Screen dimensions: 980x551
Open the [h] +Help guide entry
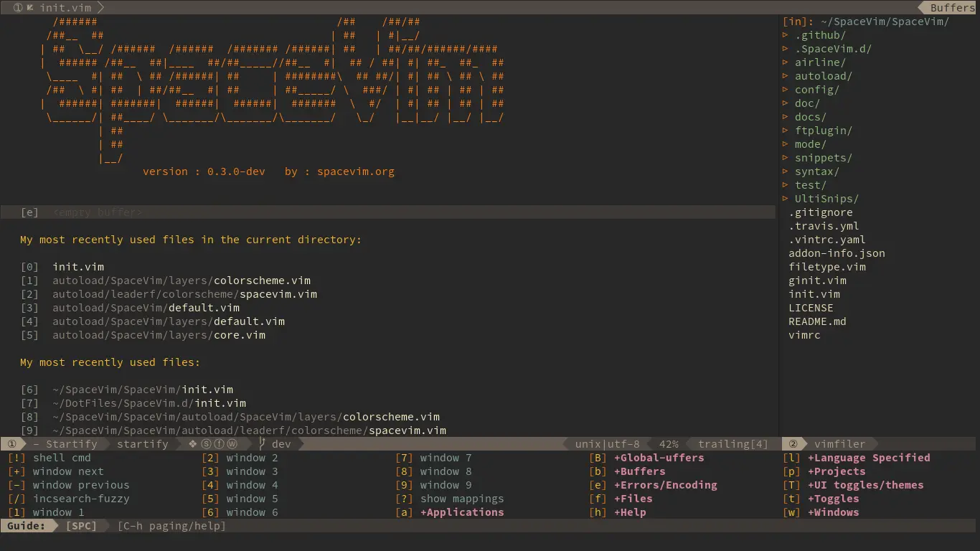[631, 512]
